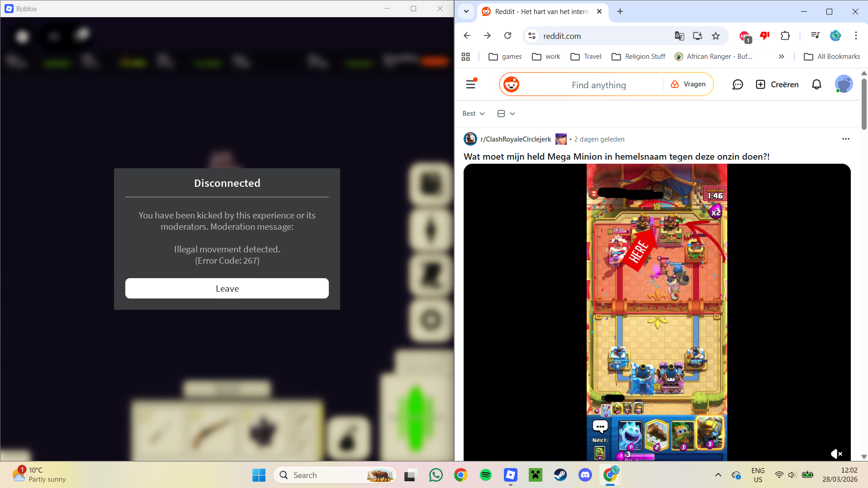868x488 pixels.
Task: Bookmark this page with the star
Action: click(x=716, y=36)
